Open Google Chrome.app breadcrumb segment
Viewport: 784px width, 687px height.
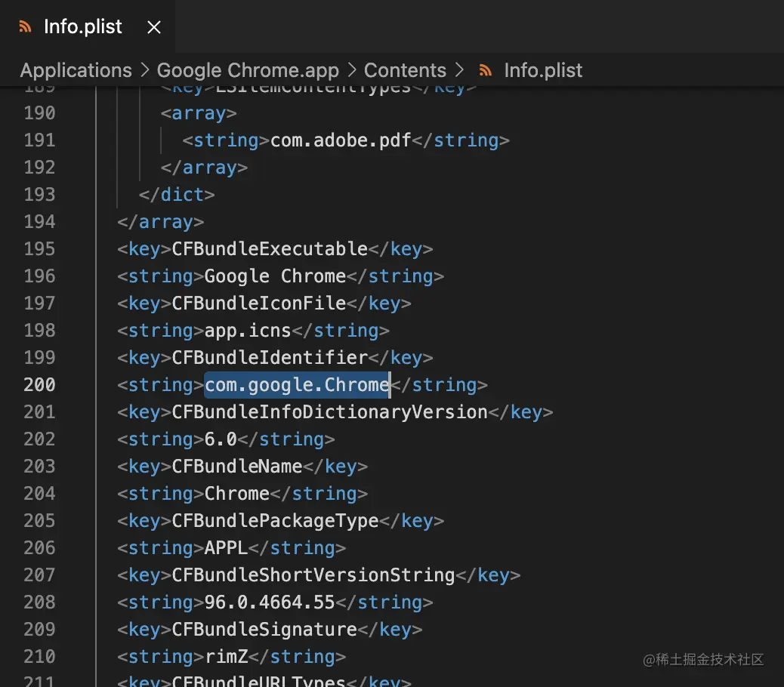point(248,70)
